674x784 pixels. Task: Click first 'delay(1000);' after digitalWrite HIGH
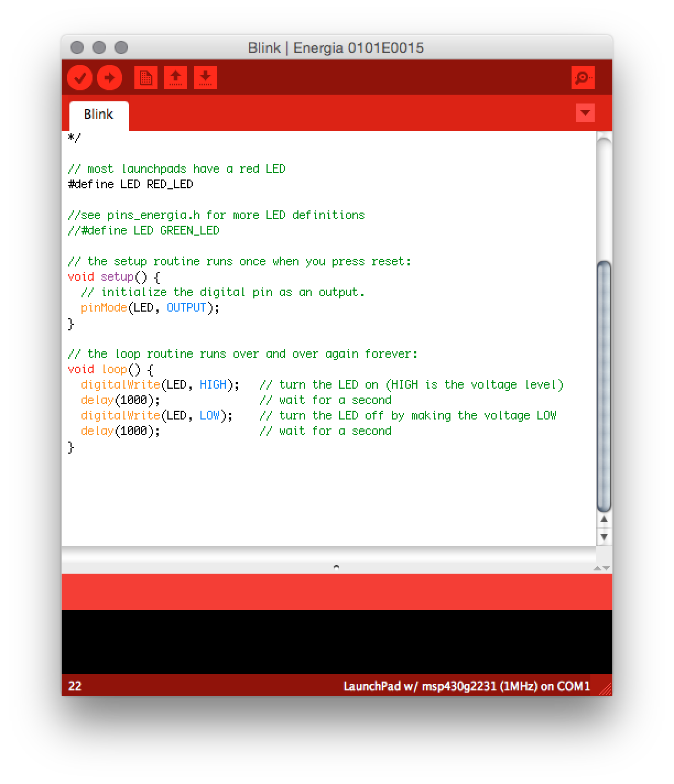pyautogui.click(x=121, y=400)
